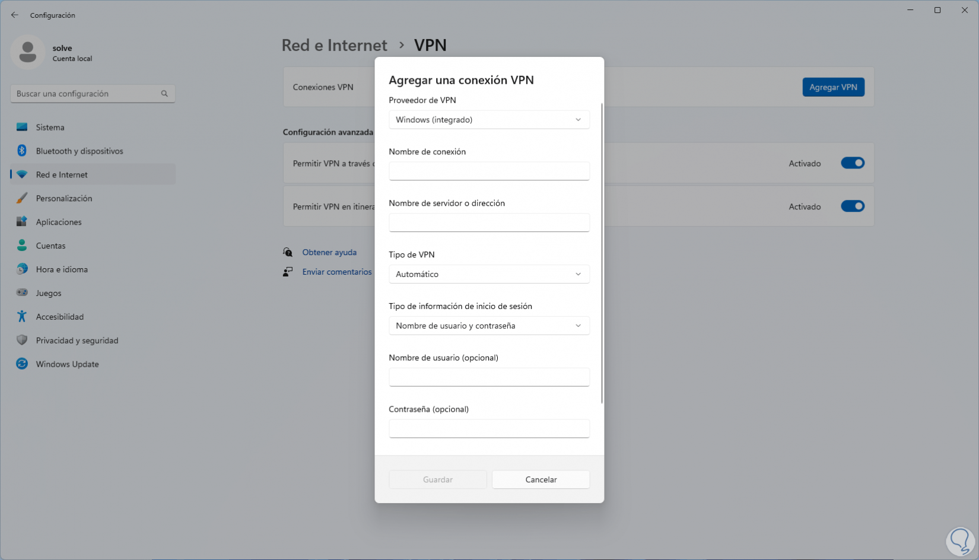
Task: Click the back arrow in Configuración
Action: (x=15, y=15)
